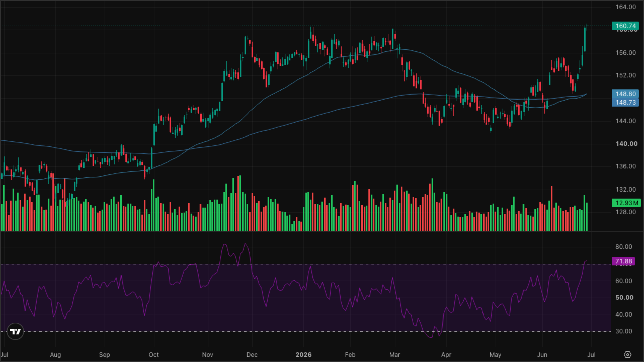Select the 148.73 moving average label
The height and width of the screenshot is (362, 644).
[625, 102]
